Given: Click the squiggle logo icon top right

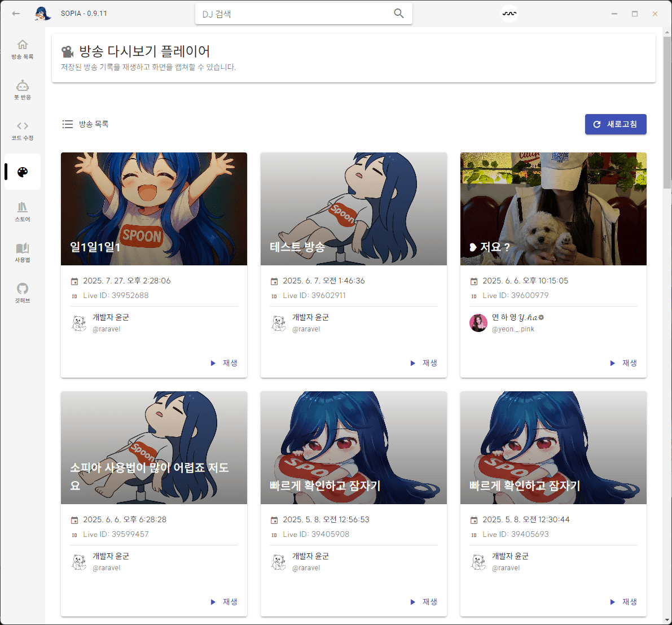Looking at the screenshot, I should point(509,13).
